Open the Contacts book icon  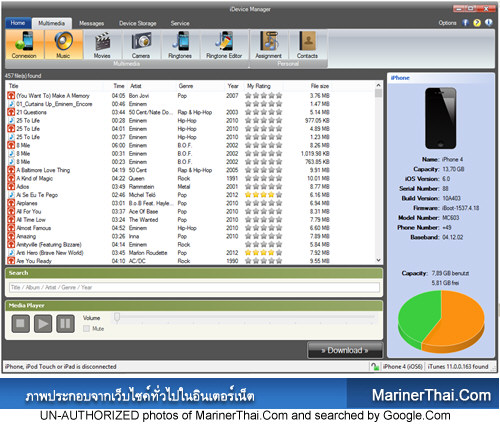pos(307,44)
